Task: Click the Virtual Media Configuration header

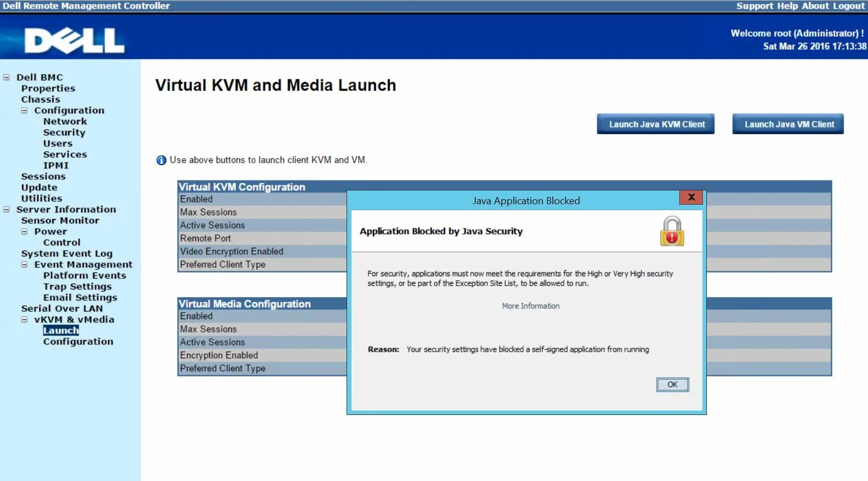Action: click(245, 304)
